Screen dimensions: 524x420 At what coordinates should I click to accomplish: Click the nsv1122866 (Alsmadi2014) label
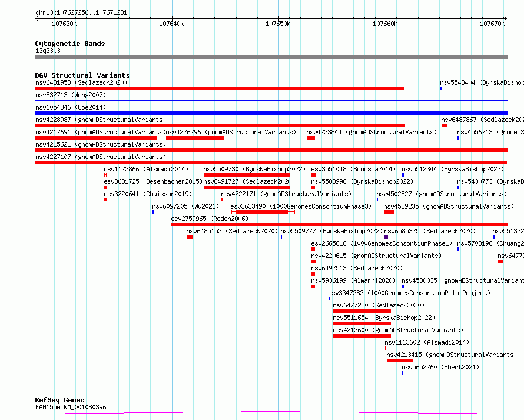(x=146, y=169)
